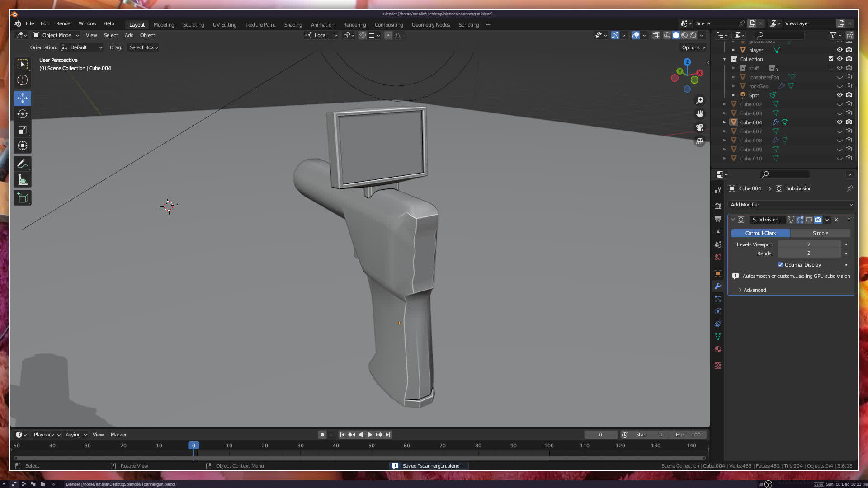Open the Modifier properties wrench tab
Viewport: 868px width, 488px height.
tap(718, 286)
